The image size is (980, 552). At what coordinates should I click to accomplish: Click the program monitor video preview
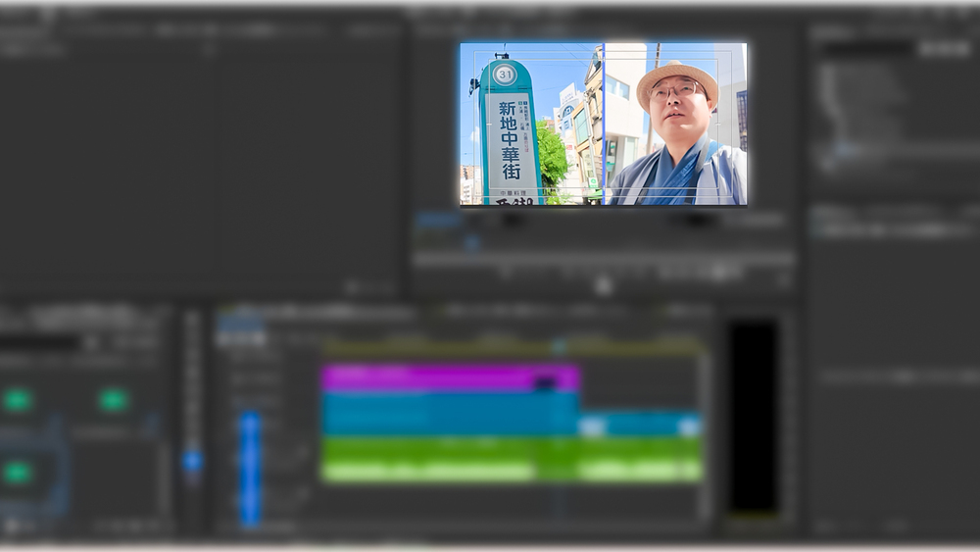pyautogui.click(x=603, y=124)
